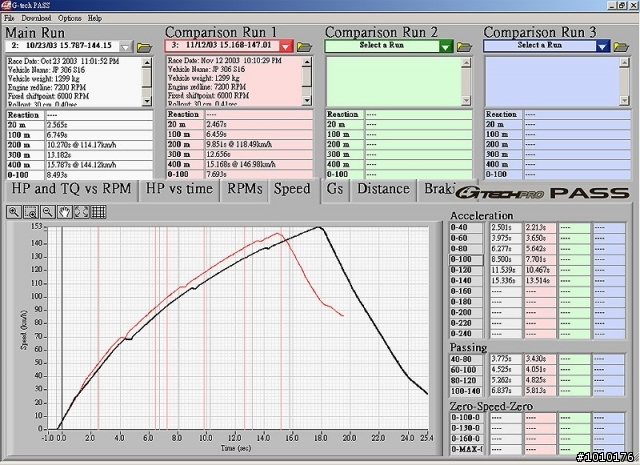Open folder icon beside Comparison Run 3
640x465 pixels.
click(621, 47)
